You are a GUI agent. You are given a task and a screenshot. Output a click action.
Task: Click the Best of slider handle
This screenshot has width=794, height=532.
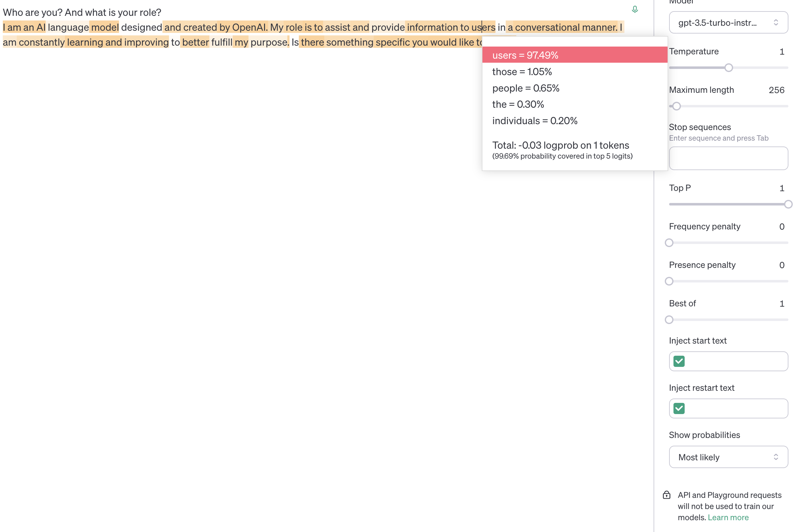[669, 320]
